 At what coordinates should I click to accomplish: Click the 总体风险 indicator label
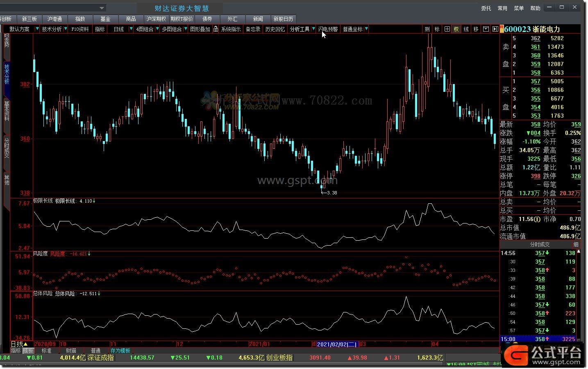(43, 294)
